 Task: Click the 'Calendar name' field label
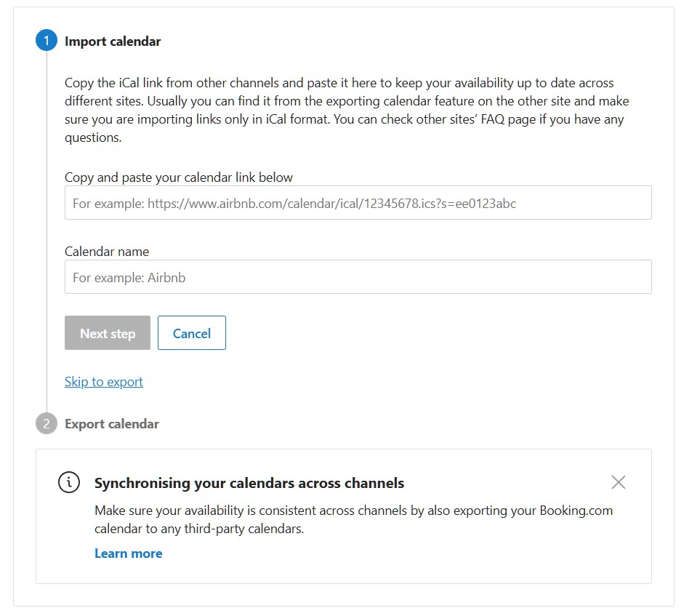point(107,252)
